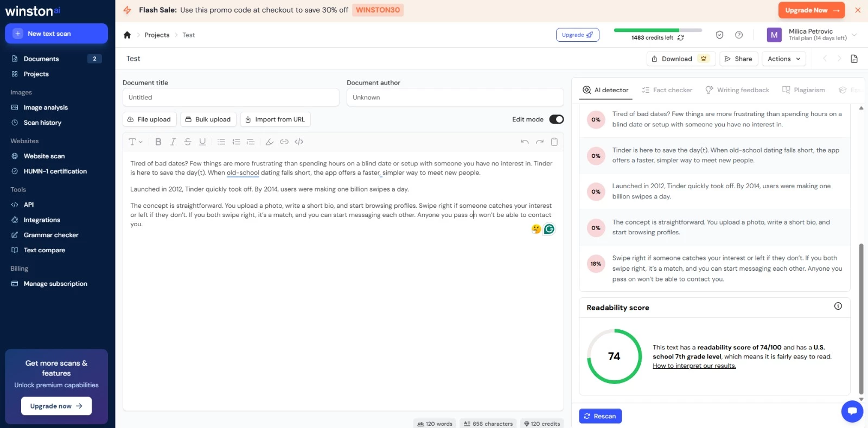Go to the previous document arrow
This screenshot has width=868, height=428.
click(825, 59)
